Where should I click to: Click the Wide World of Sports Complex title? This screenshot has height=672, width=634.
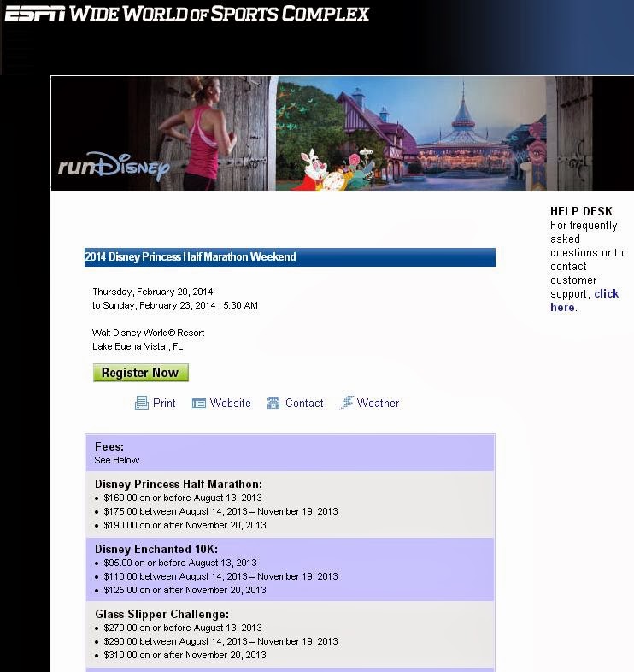pyautogui.click(x=219, y=14)
